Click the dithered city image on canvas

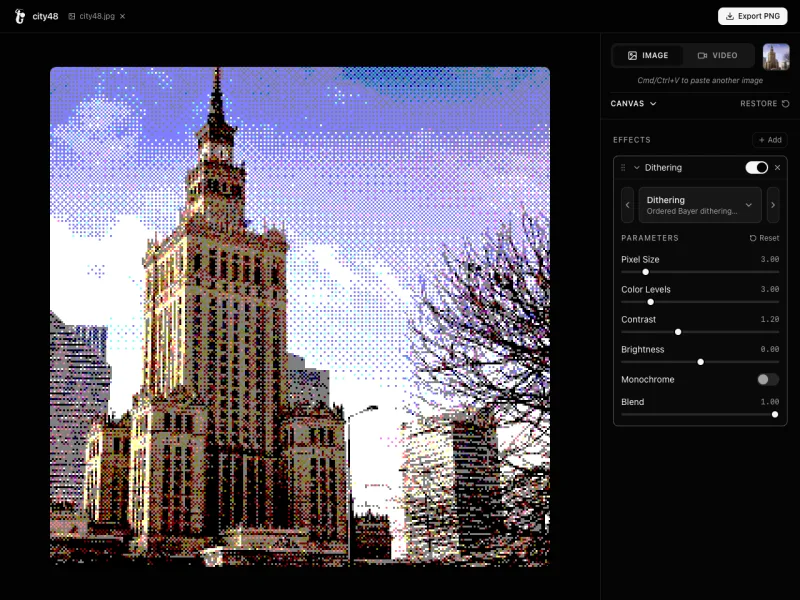tap(300, 317)
